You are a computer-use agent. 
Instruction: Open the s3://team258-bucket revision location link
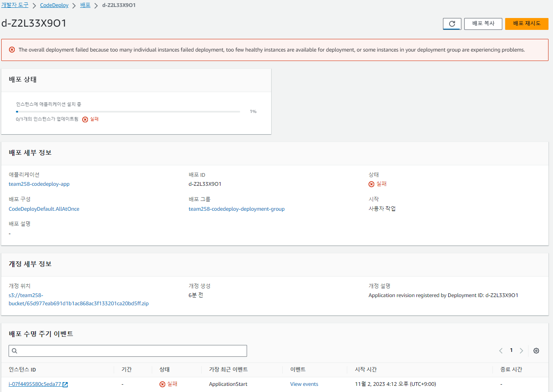click(x=79, y=300)
